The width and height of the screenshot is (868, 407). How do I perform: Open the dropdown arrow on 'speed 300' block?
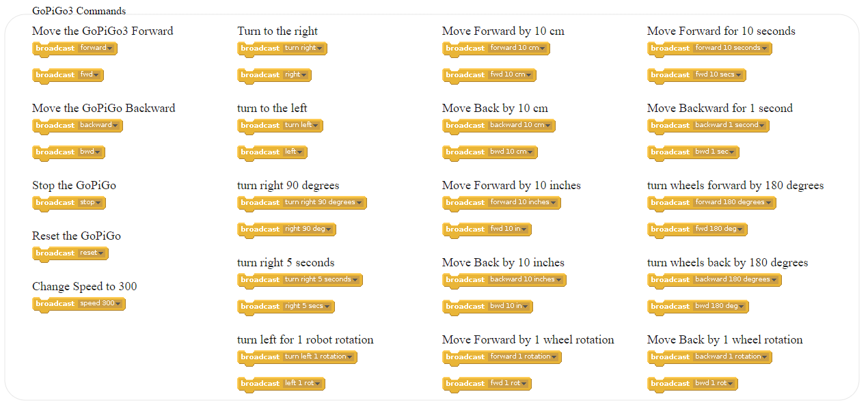tap(119, 304)
